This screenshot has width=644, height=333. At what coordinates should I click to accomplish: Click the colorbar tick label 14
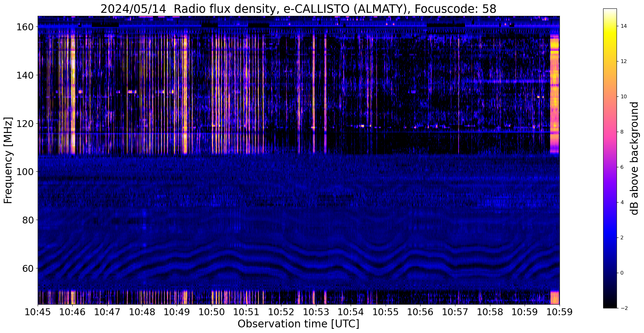click(624, 26)
